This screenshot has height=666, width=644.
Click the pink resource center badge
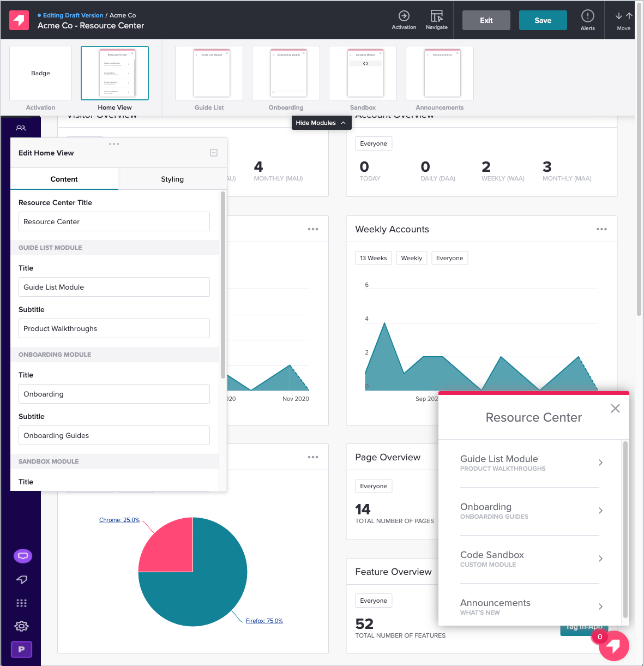click(x=613, y=646)
